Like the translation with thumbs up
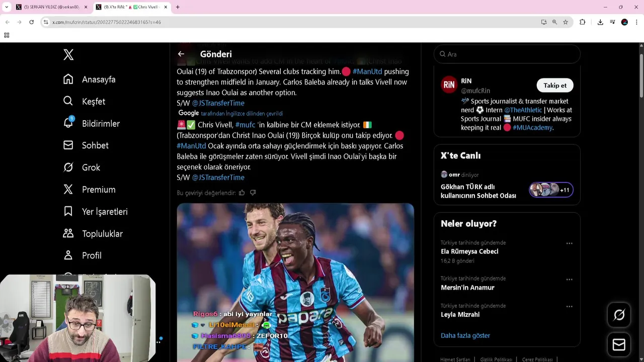The height and width of the screenshot is (362, 644). 242,193
